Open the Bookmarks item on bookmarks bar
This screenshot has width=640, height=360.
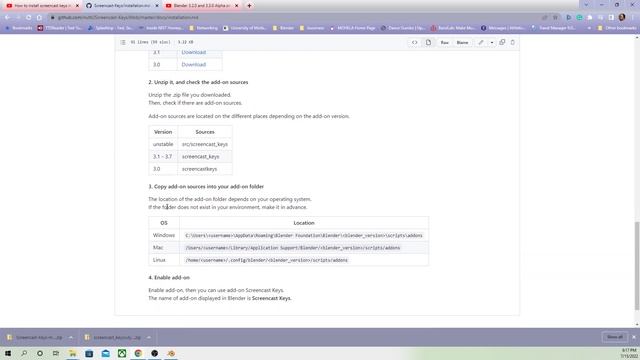click(18, 28)
